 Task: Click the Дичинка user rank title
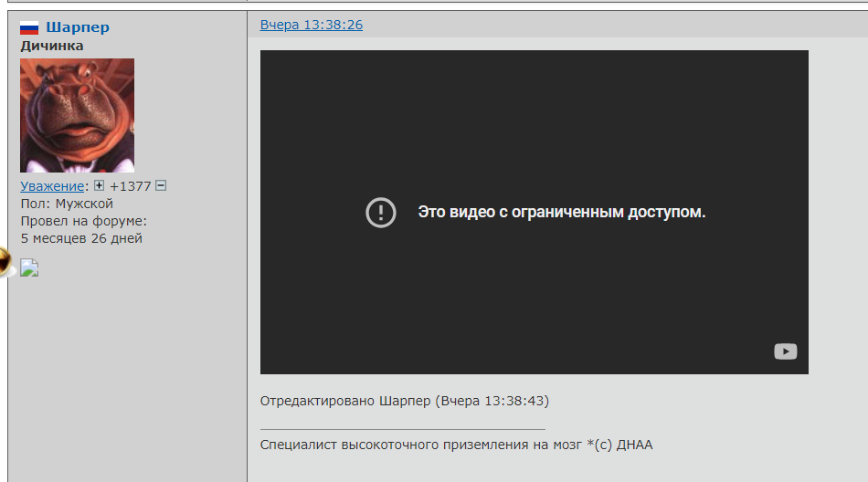coord(52,46)
